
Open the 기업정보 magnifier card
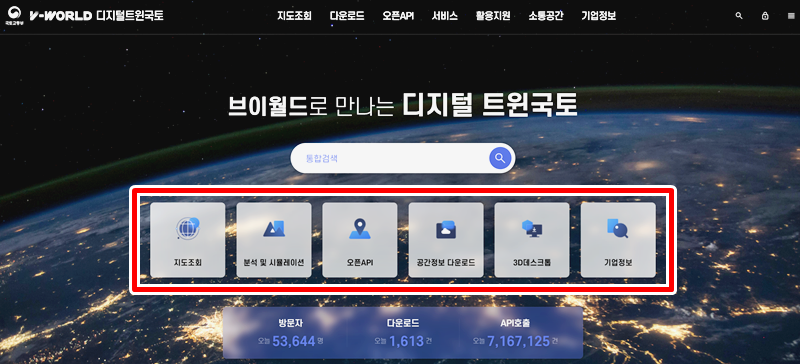point(618,240)
